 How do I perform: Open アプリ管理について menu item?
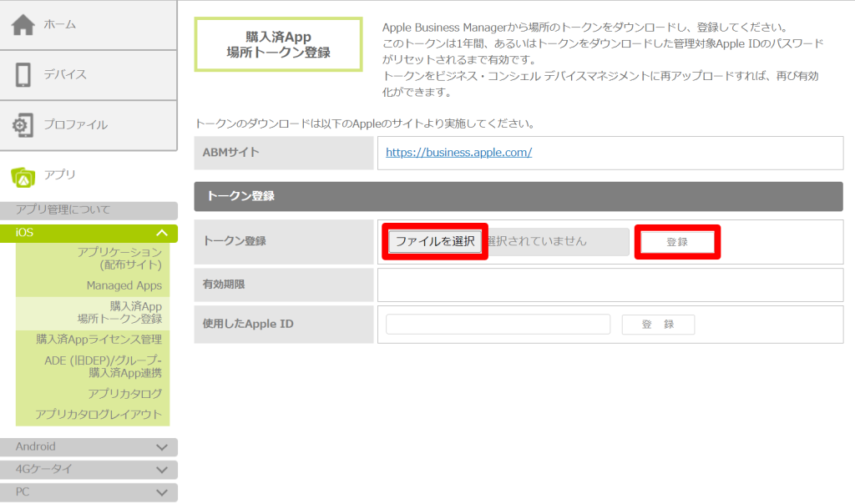[x=63, y=210]
